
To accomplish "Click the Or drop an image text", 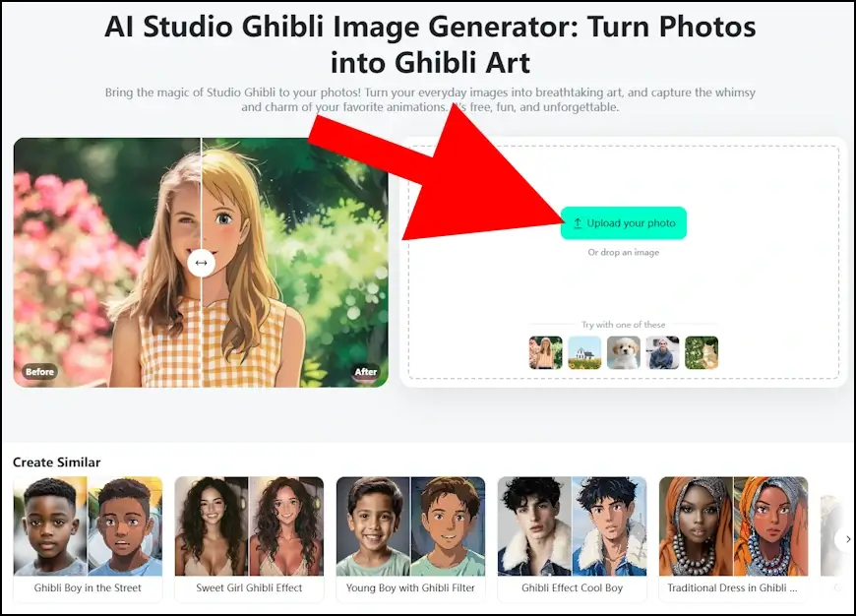I will click(x=624, y=252).
